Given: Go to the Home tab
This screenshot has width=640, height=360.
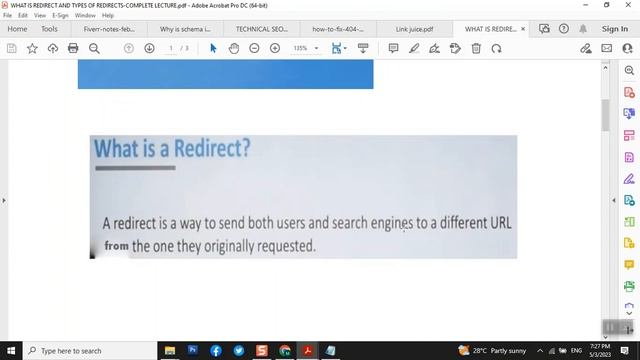Looking at the screenshot, I should [x=17, y=29].
